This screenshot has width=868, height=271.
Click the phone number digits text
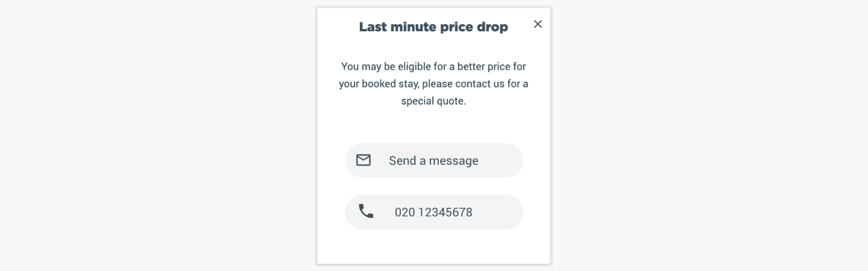tap(433, 212)
